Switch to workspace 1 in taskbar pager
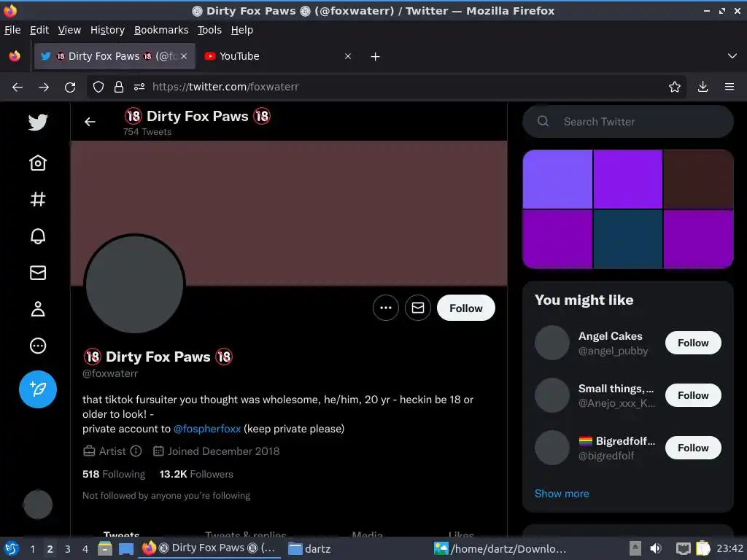 (32, 549)
